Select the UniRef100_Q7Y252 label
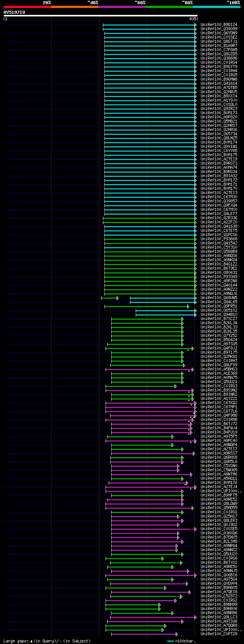The image size is (244, 644). pyautogui.click(x=219, y=335)
